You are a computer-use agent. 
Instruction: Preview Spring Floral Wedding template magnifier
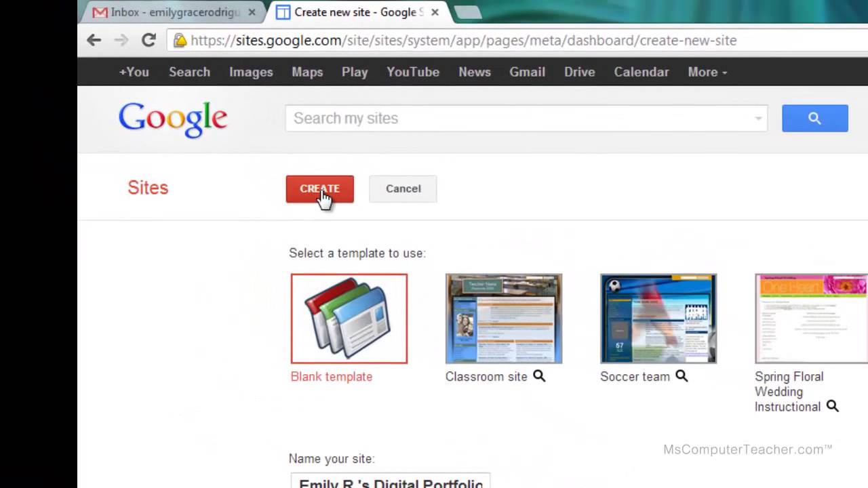832,406
